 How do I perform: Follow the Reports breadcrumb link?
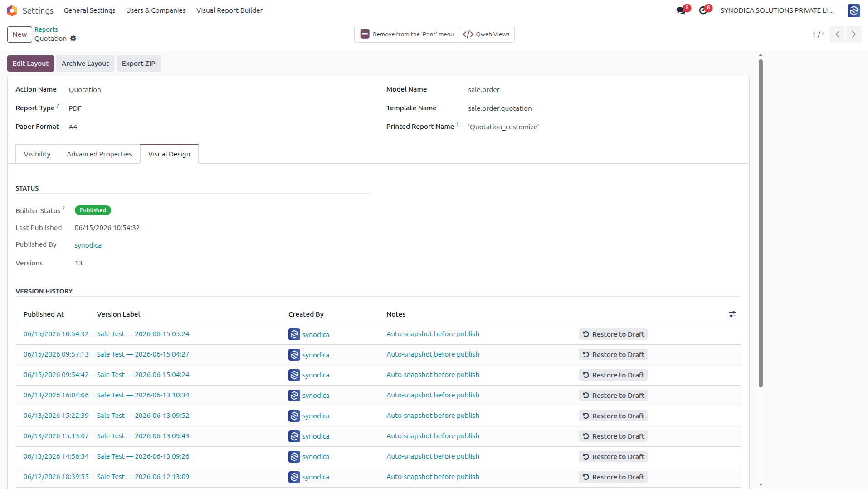coord(46,29)
